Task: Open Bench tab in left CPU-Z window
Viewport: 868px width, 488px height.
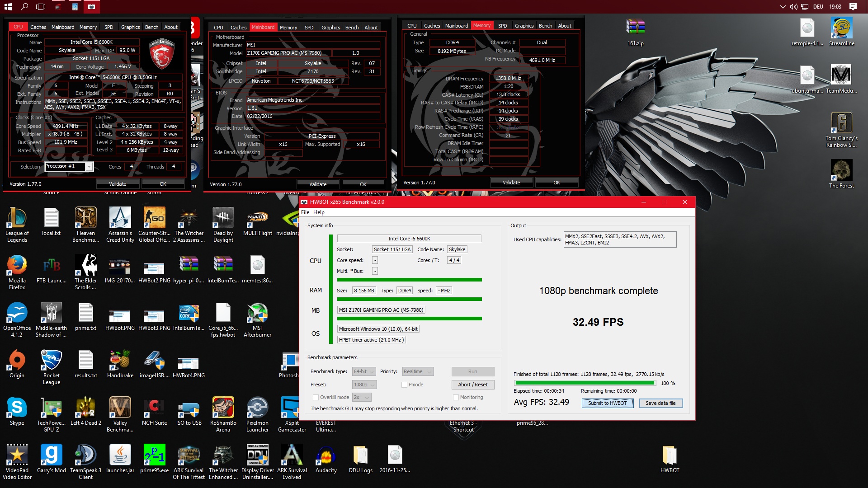Action: [x=151, y=27]
